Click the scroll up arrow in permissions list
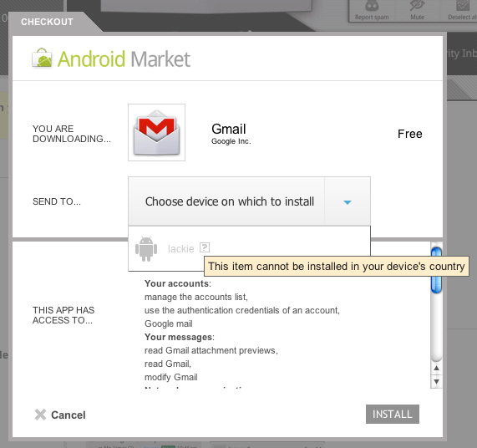Screen dimensions: 477x448 437,368
